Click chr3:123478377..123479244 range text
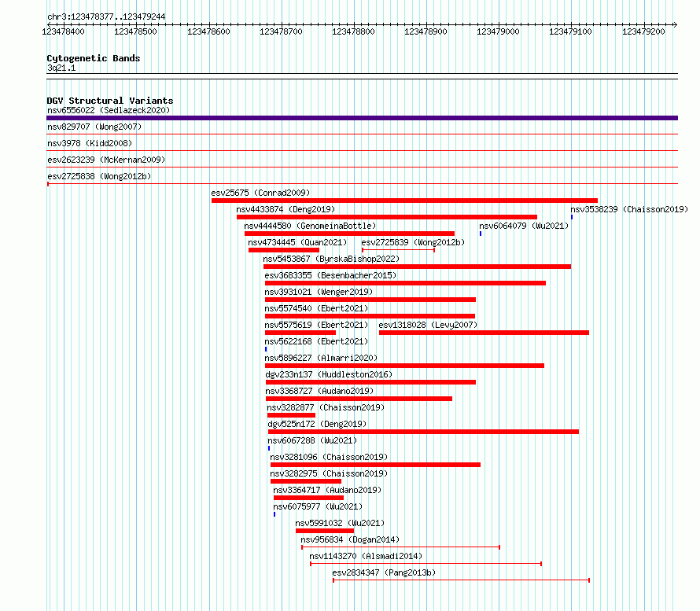 click(x=106, y=17)
